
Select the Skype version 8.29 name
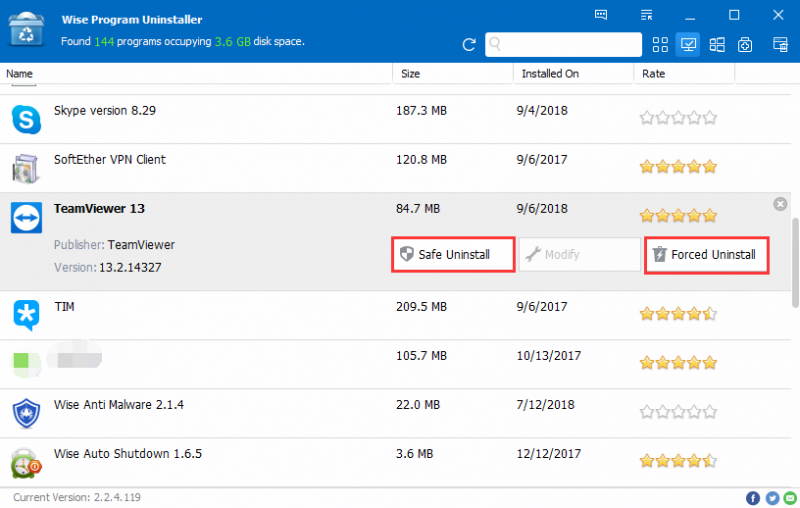click(105, 111)
